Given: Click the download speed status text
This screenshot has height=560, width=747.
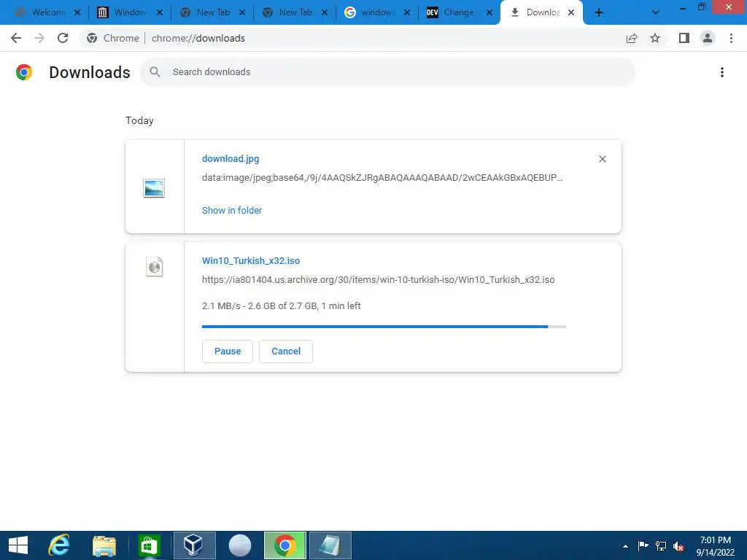Looking at the screenshot, I should pos(281,306).
